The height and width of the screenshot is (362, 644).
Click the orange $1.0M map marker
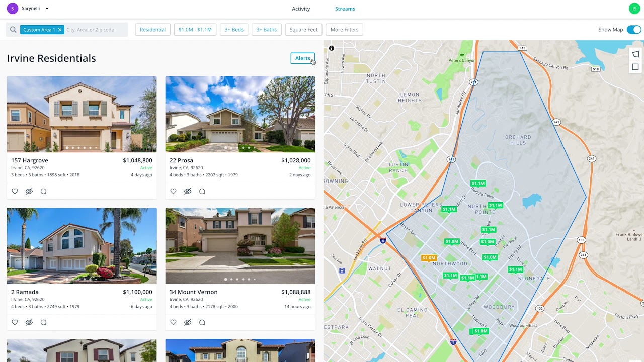[429, 258]
